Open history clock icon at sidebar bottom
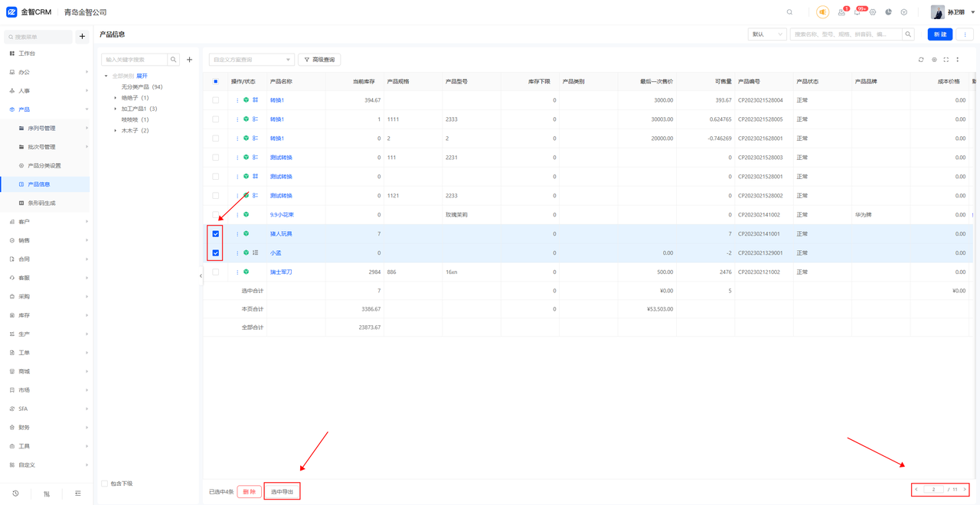 point(15,494)
